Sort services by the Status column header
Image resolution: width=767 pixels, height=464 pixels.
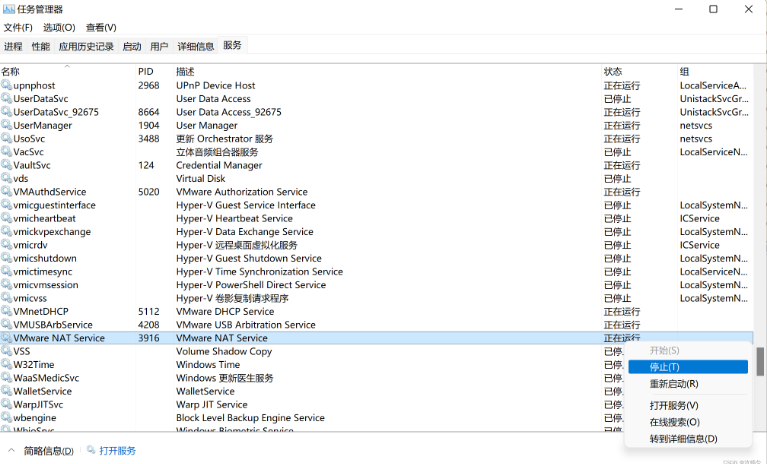coord(613,72)
